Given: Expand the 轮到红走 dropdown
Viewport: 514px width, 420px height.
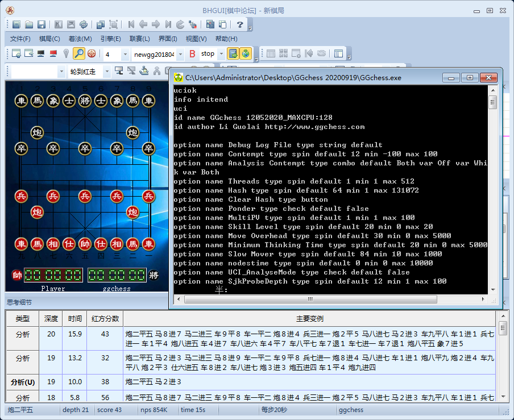Looking at the screenshot, I should (106, 71).
